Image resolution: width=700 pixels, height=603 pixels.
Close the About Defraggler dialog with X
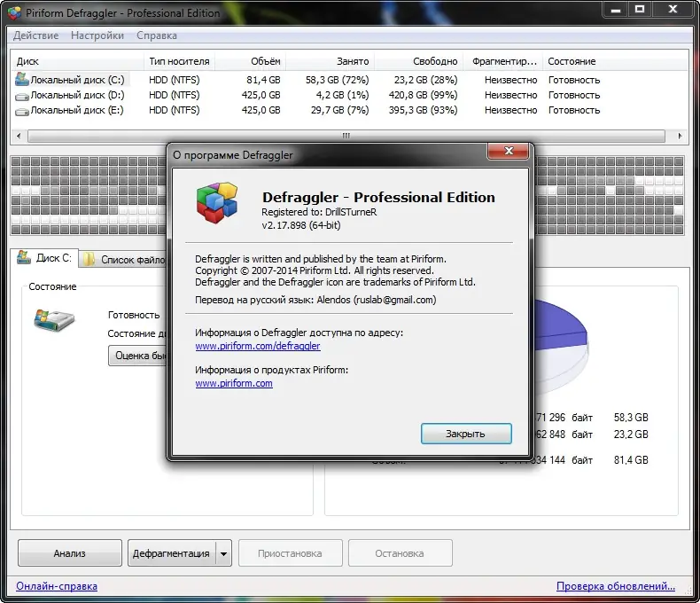pos(509,151)
